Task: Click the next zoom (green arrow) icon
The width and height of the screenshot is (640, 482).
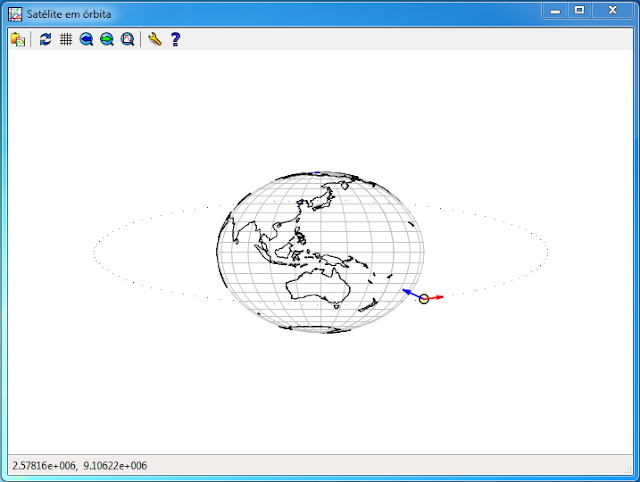Action: 107,40
